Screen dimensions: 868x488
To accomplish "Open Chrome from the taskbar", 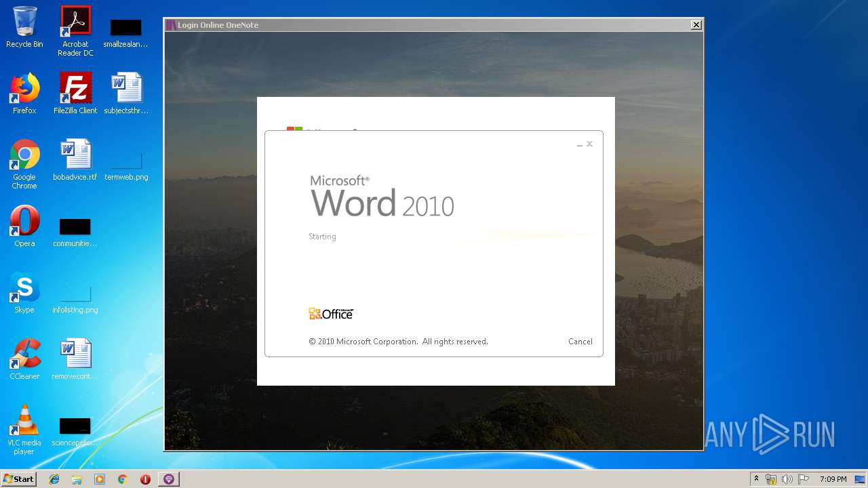I will (x=122, y=479).
